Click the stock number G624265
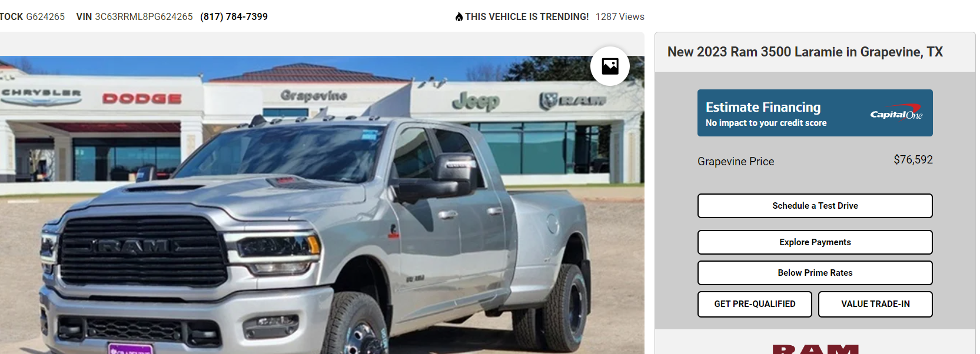The width and height of the screenshot is (980, 354). pyautogui.click(x=45, y=17)
